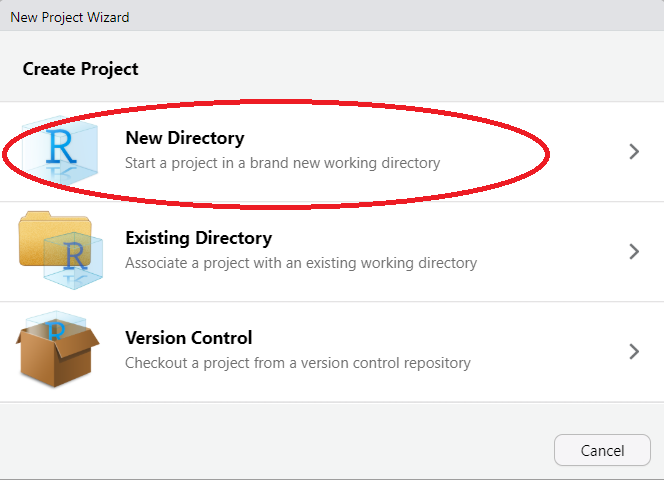Screen dimensions: 664x480
Task: Click the chevron beside Version Control
Action: tap(634, 351)
